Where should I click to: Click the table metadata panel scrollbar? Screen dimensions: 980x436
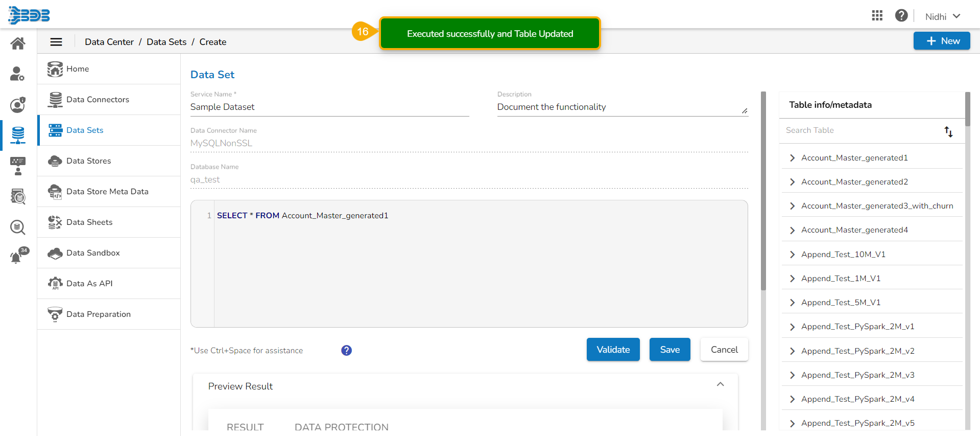point(968,109)
